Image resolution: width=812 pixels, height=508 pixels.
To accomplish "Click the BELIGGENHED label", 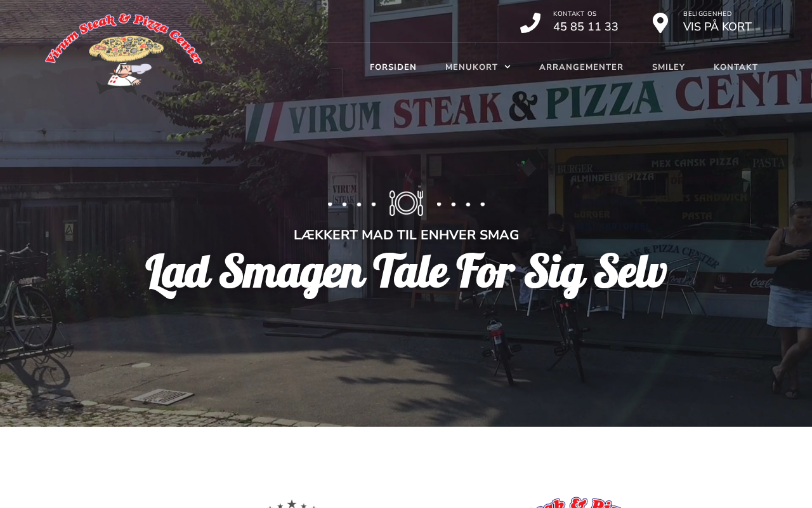I will point(707,14).
